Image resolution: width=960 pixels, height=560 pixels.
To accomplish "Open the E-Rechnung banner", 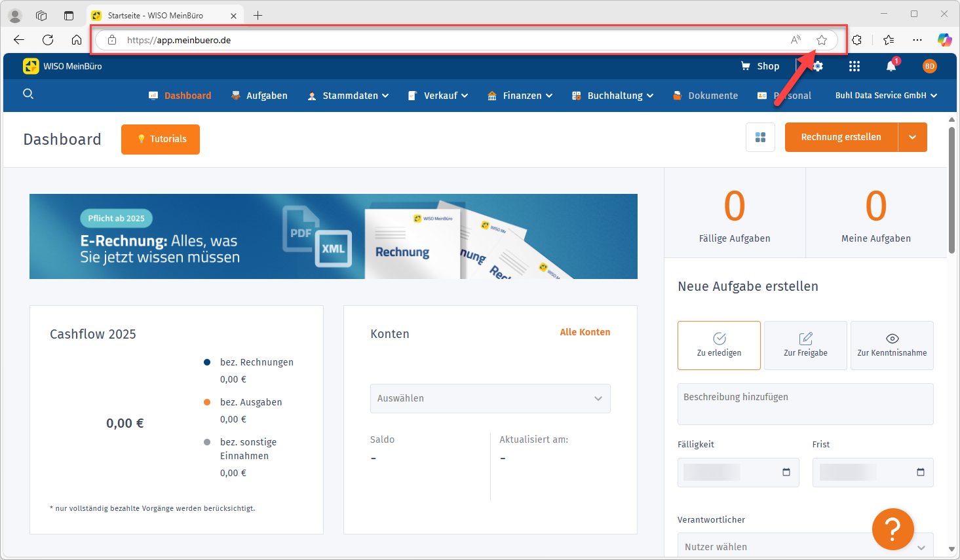I will pyautogui.click(x=334, y=236).
